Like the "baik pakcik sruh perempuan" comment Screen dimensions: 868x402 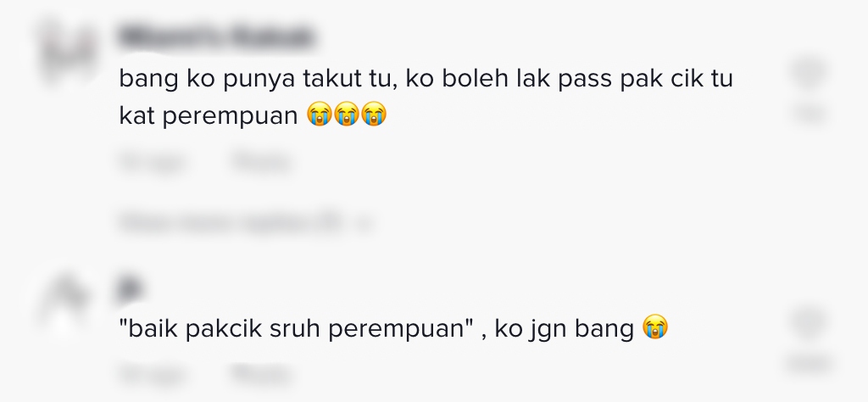point(809,323)
